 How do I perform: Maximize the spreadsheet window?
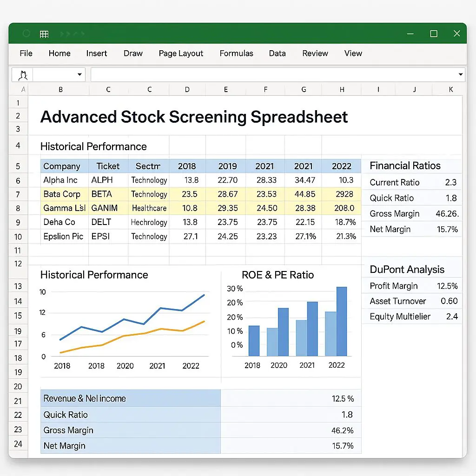pos(434,34)
